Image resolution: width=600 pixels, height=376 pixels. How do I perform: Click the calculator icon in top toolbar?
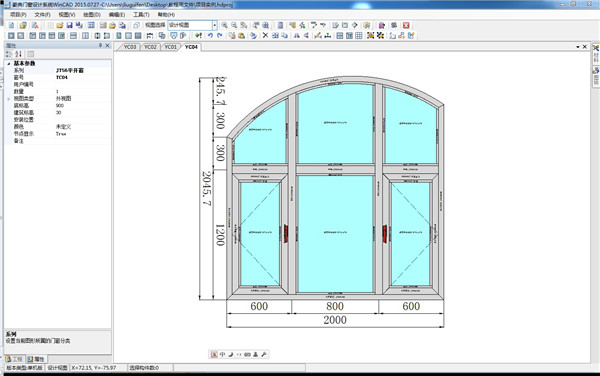(x=280, y=25)
